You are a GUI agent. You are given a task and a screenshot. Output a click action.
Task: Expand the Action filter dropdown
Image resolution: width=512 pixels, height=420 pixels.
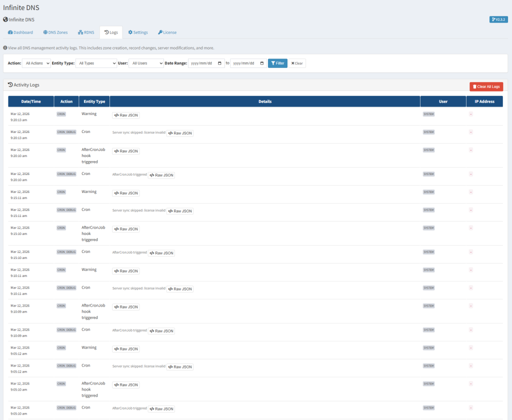pyautogui.click(x=36, y=63)
